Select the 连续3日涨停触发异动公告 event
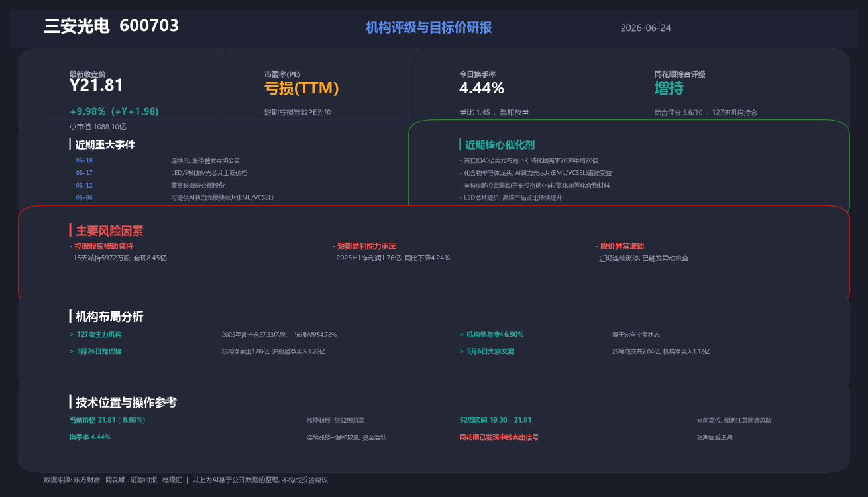 point(205,160)
